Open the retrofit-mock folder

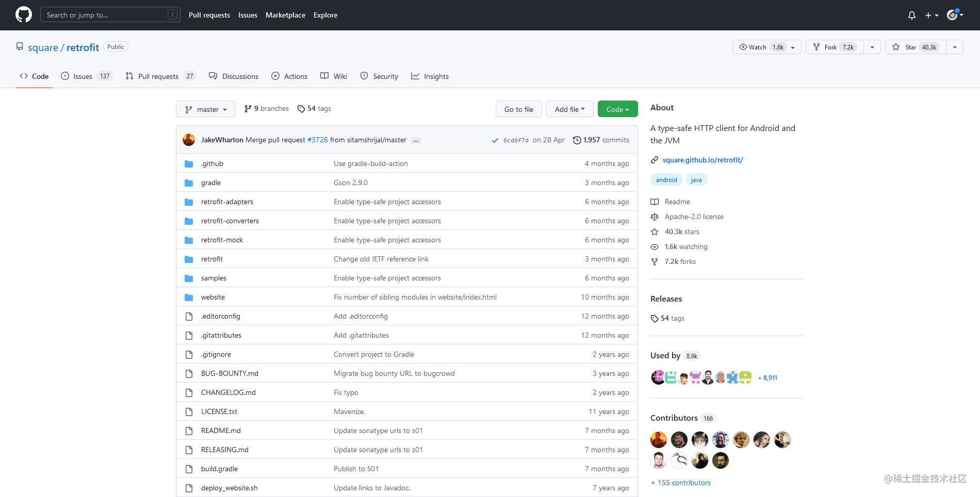click(222, 240)
